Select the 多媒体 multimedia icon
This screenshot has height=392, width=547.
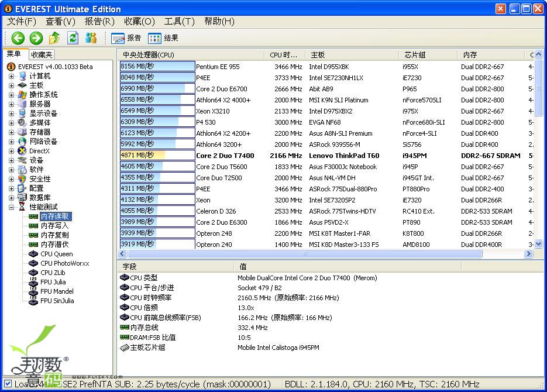click(x=22, y=123)
